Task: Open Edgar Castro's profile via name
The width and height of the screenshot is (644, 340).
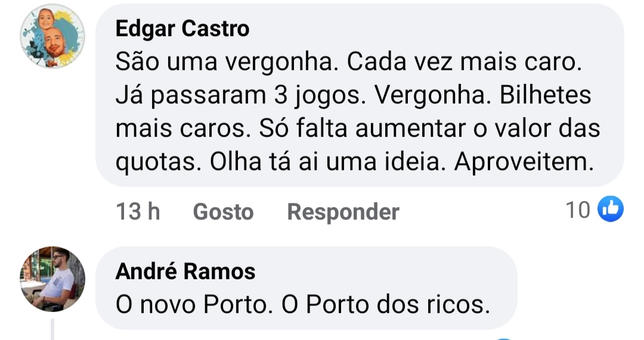Action: tap(182, 29)
